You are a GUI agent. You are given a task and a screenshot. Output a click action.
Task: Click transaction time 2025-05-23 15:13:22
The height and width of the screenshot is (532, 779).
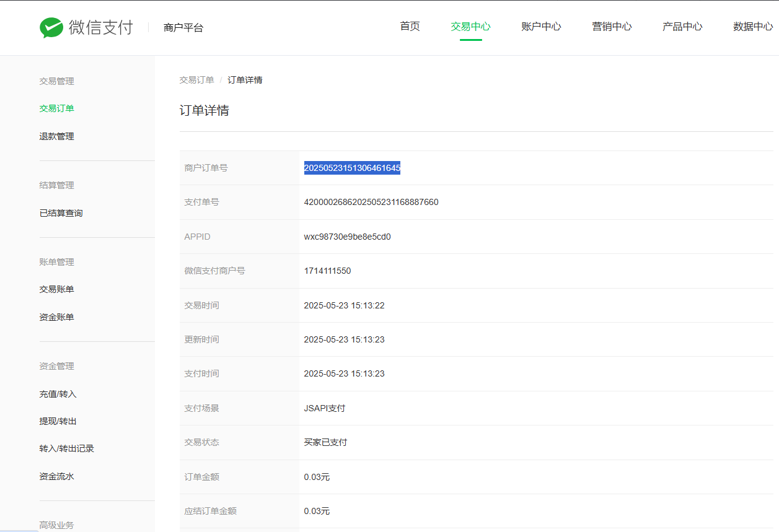click(x=345, y=305)
